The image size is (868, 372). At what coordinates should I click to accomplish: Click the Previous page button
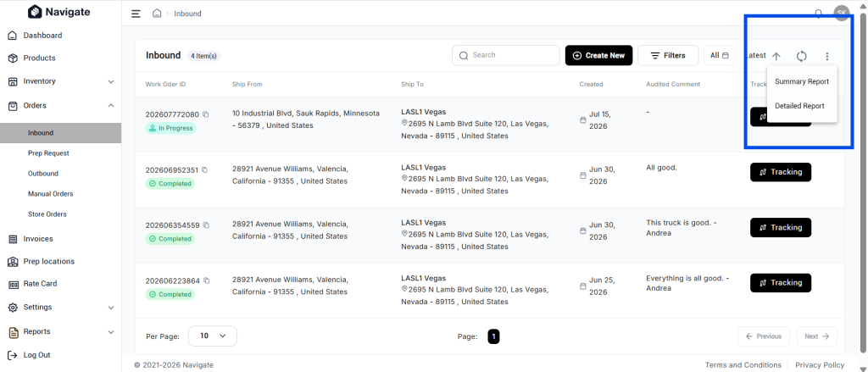click(764, 336)
